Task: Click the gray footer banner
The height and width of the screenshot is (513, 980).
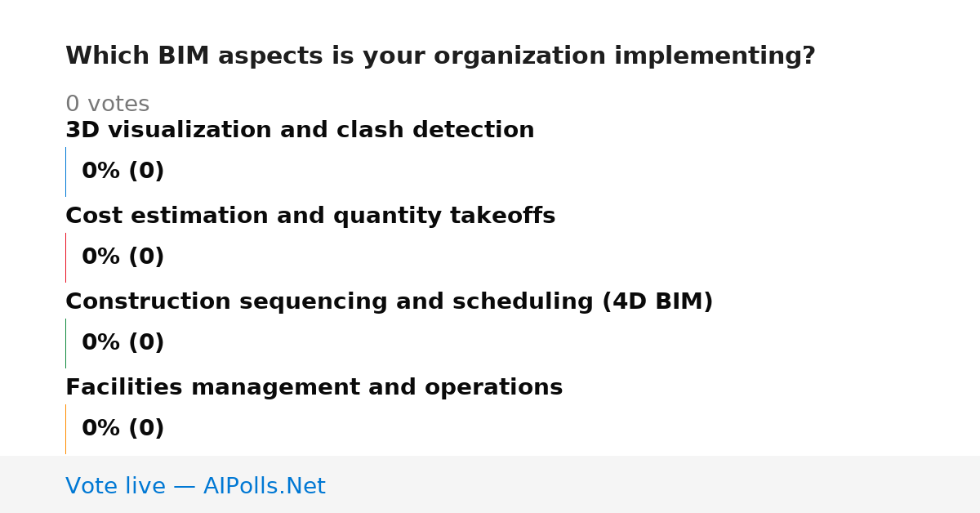Action: pos(490,484)
